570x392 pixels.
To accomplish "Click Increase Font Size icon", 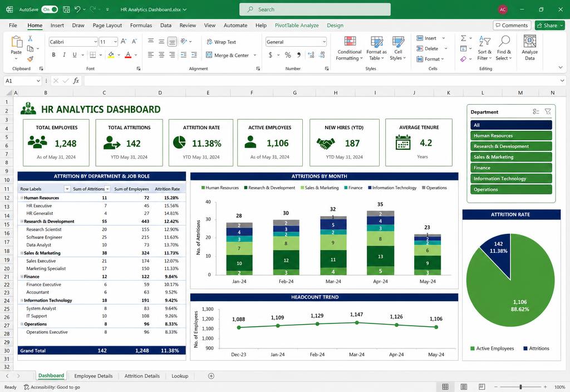I will (124, 42).
